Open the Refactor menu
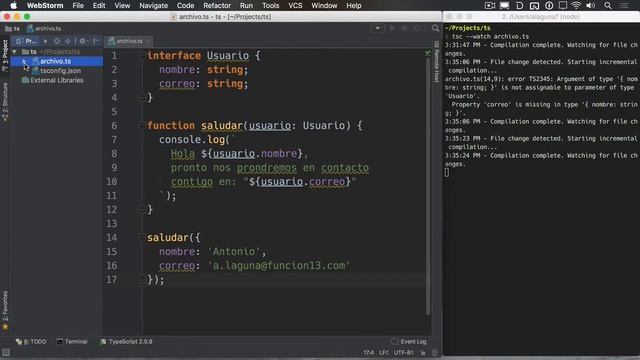Viewport: 640px width, 360px height. (x=217, y=6)
